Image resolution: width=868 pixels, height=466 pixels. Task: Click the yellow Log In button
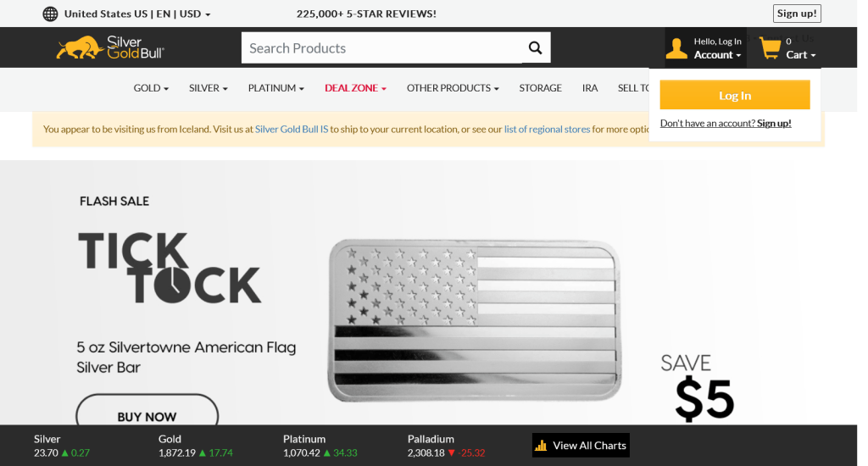[735, 95]
